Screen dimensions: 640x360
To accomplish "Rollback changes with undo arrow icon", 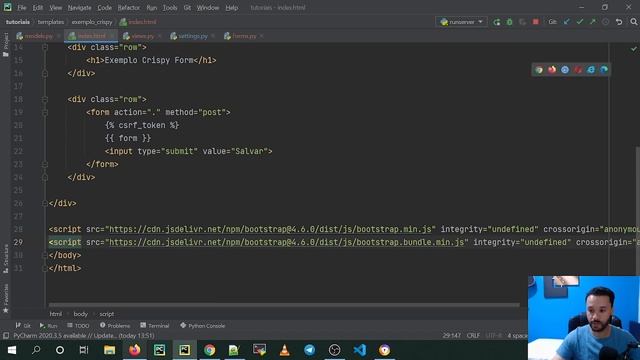I will [619, 22].
